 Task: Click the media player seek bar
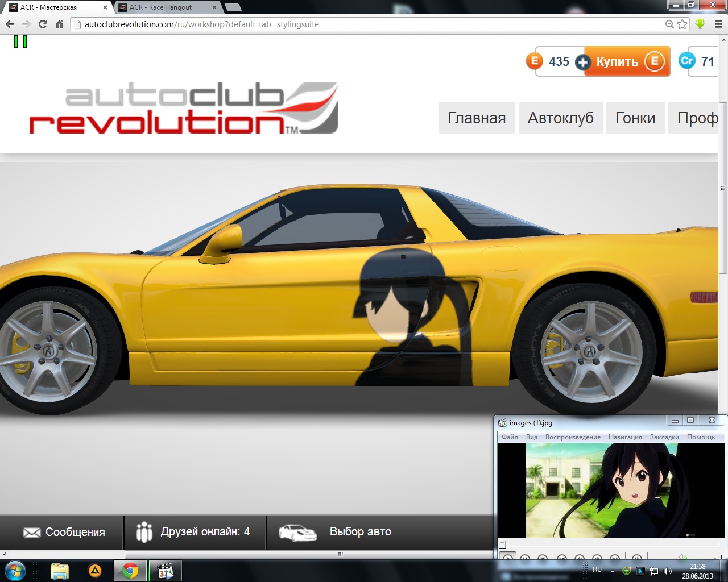click(611, 544)
